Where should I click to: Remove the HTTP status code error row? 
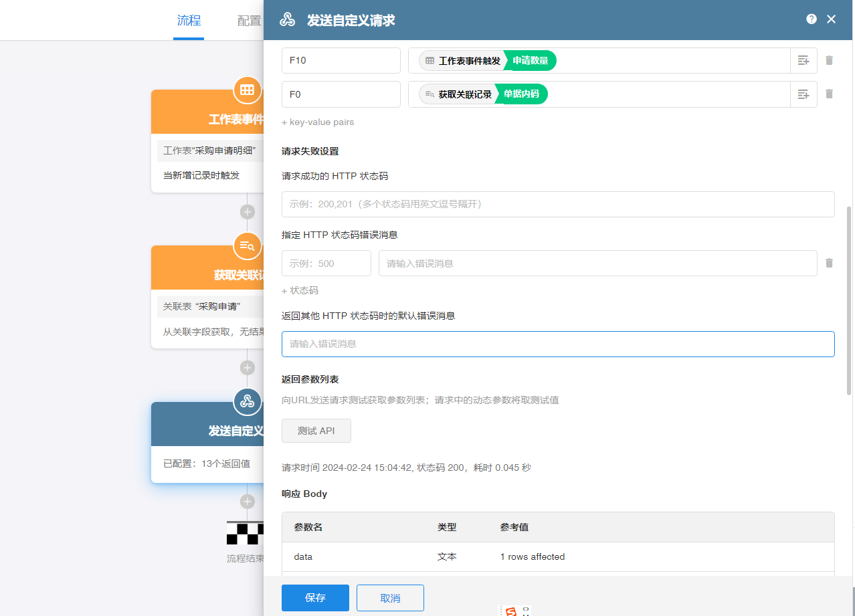point(829,263)
